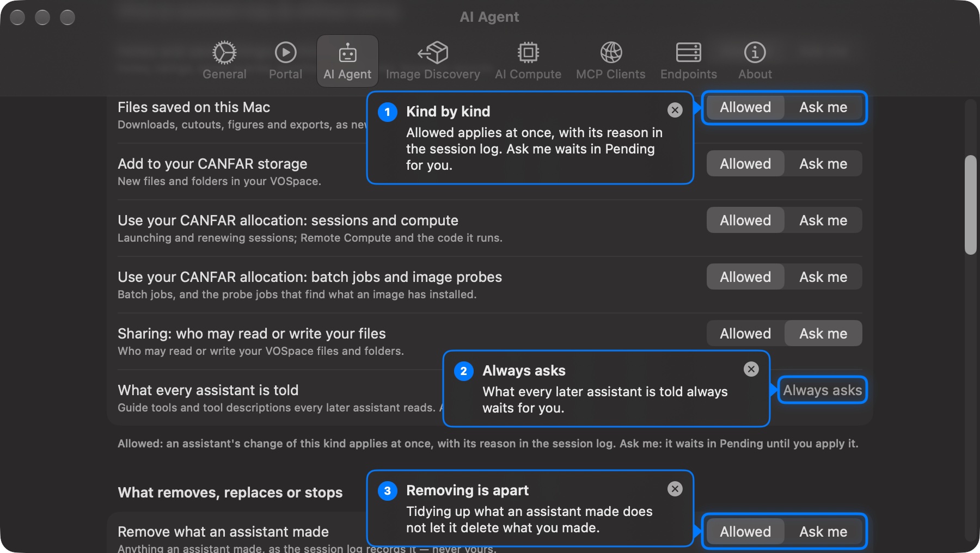The image size is (980, 553).
Task: Choose Allowed for Add to CANFAR storage
Action: click(x=745, y=164)
